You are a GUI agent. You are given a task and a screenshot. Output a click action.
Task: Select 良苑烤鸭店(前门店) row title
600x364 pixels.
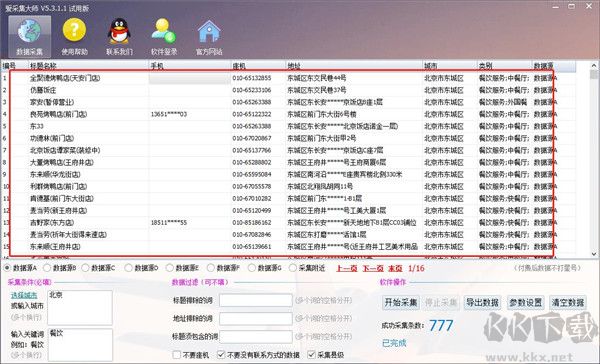tap(59, 114)
